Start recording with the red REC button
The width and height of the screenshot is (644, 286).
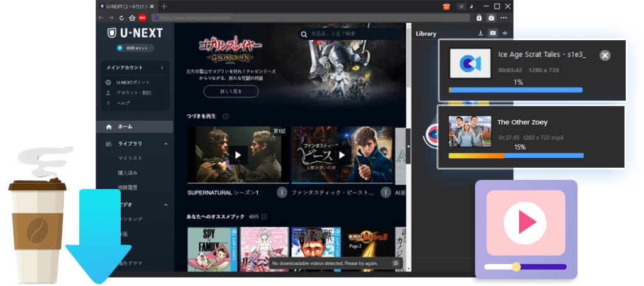pos(143,18)
